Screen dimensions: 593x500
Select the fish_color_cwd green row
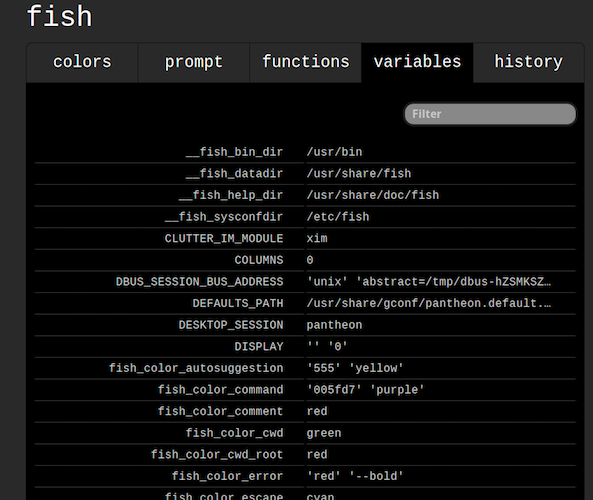pyautogui.click(x=305, y=433)
